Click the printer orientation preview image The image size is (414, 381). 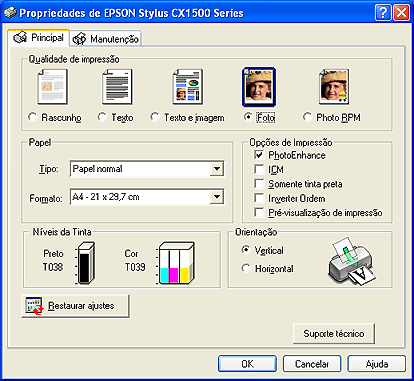[352, 261]
